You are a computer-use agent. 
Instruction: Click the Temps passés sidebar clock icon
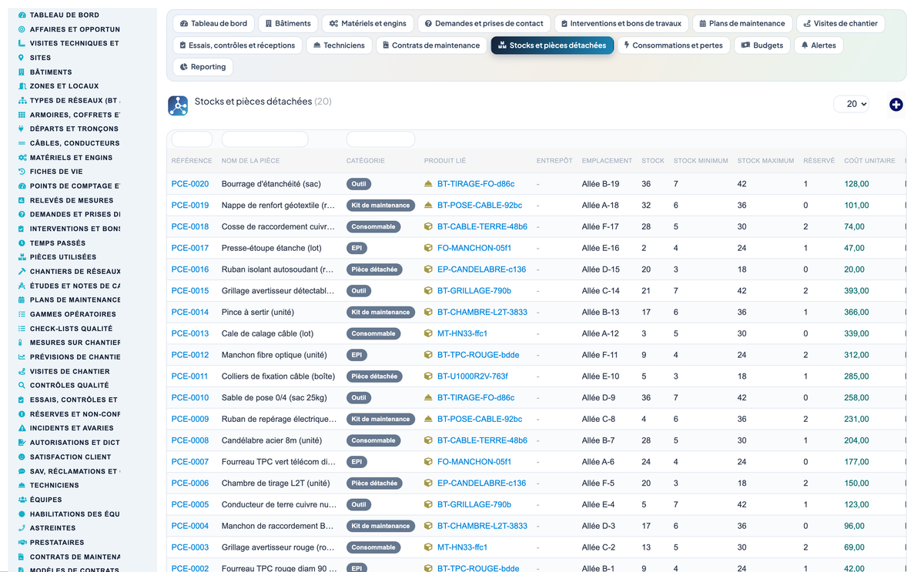click(x=22, y=243)
